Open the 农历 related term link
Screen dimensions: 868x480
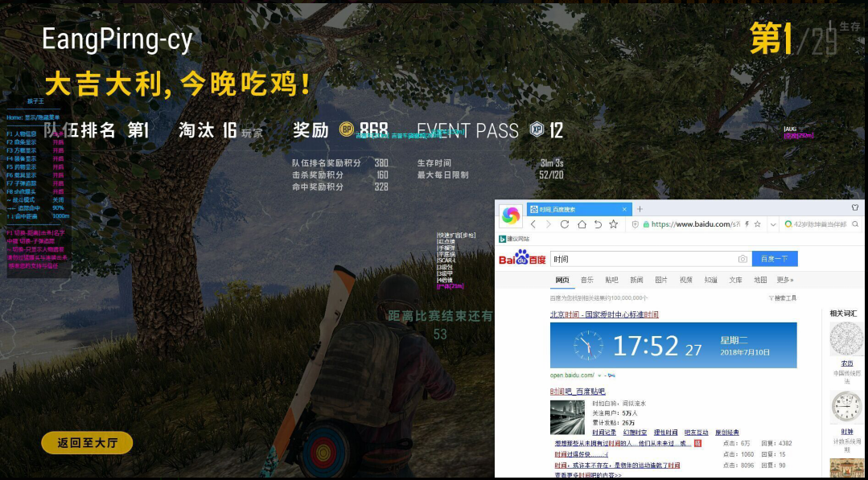point(847,364)
